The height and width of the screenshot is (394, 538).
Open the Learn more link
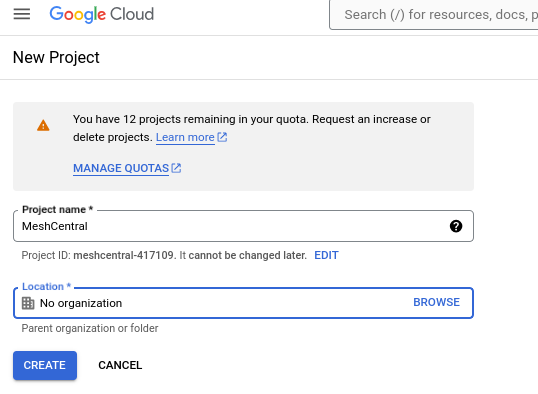(185, 137)
